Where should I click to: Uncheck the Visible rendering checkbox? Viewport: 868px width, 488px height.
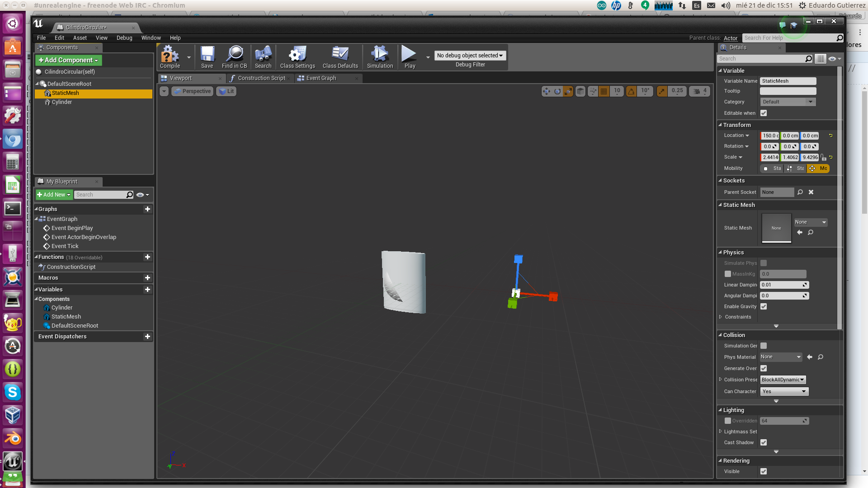pos(764,471)
